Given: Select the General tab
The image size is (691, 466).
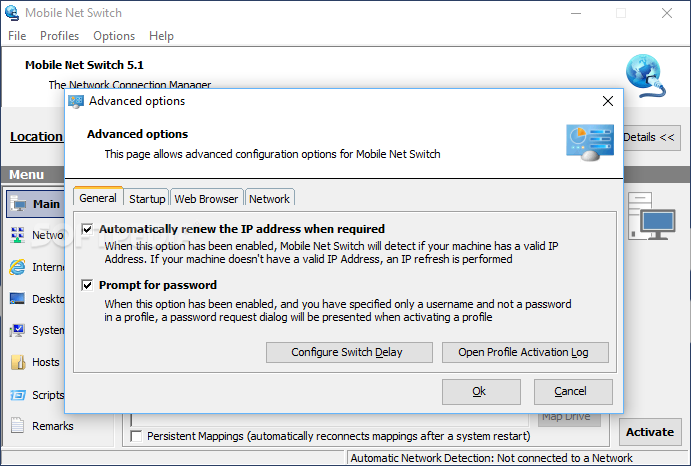Looking at the screenshot, I should coord(98,198).
